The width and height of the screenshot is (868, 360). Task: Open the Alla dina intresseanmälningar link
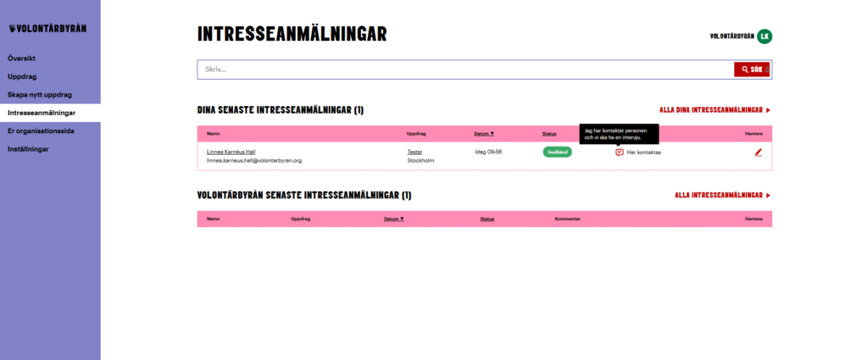click(x=715, y=110)
